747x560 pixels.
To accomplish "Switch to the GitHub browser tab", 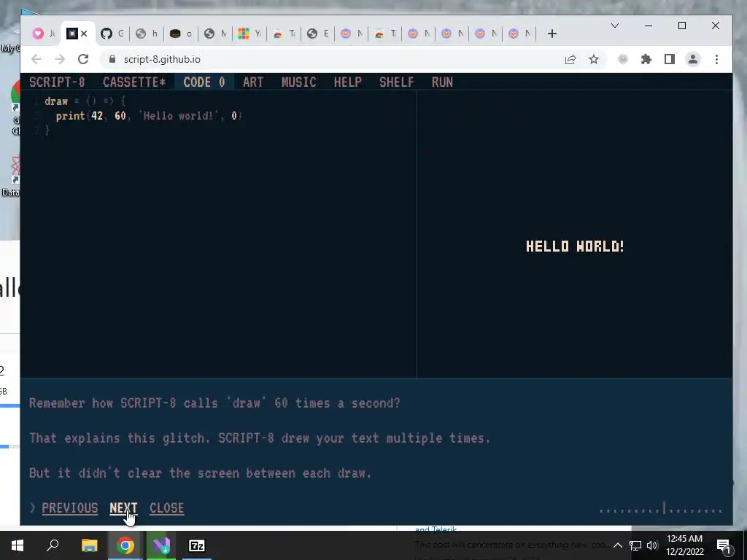I will pyautogui.click(x=112, y=34).
